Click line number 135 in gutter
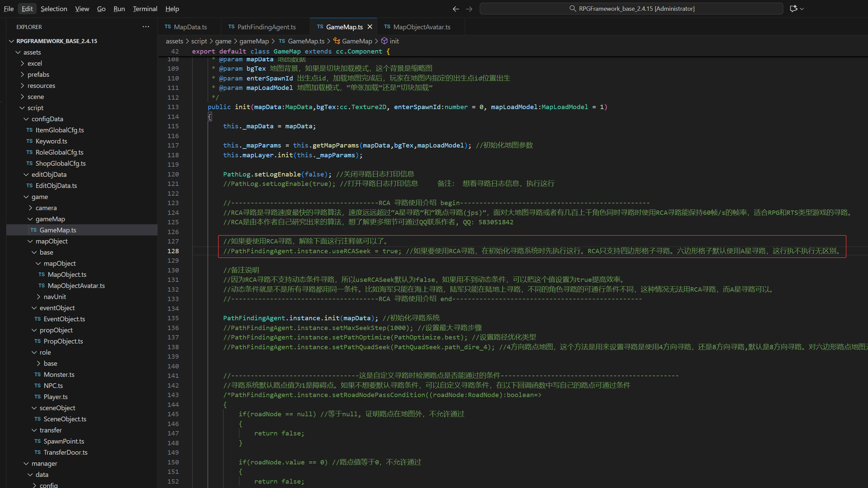 coord(173,318)
